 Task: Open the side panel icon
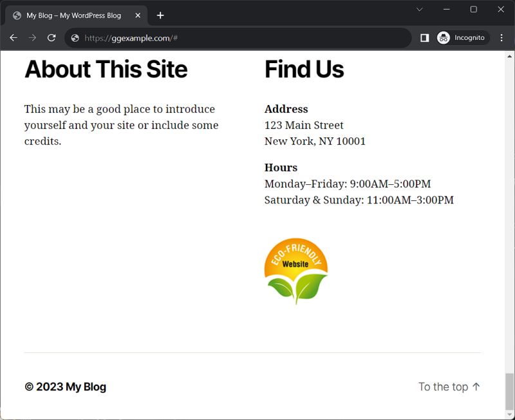[x=424, y=38]
